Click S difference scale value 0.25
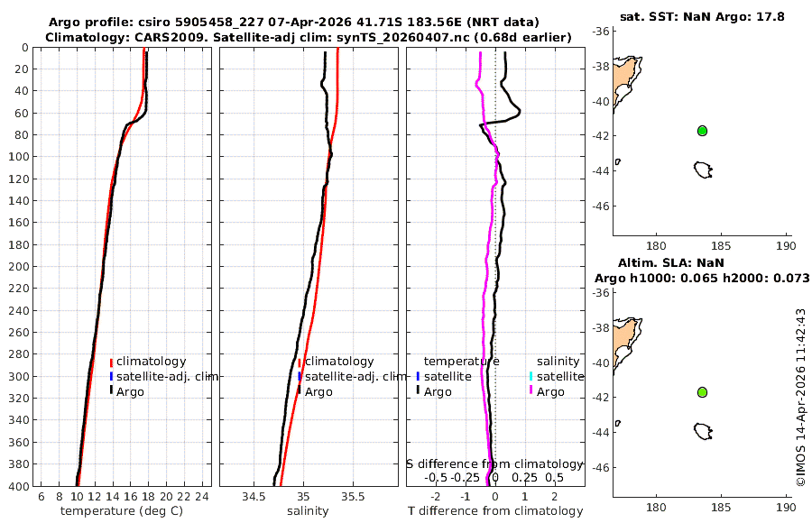Screen dimensions: 812x523 pyautogui.click(x=524, y=477)
